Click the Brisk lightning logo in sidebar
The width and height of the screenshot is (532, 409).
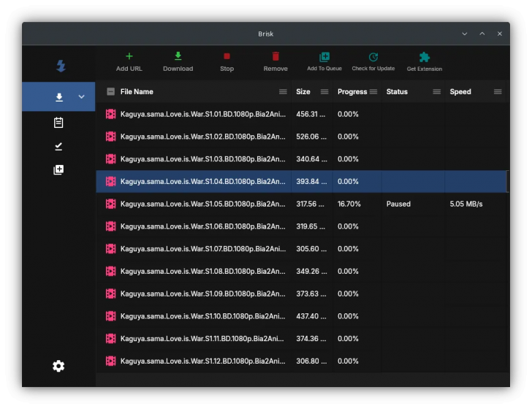pos(61,66)
